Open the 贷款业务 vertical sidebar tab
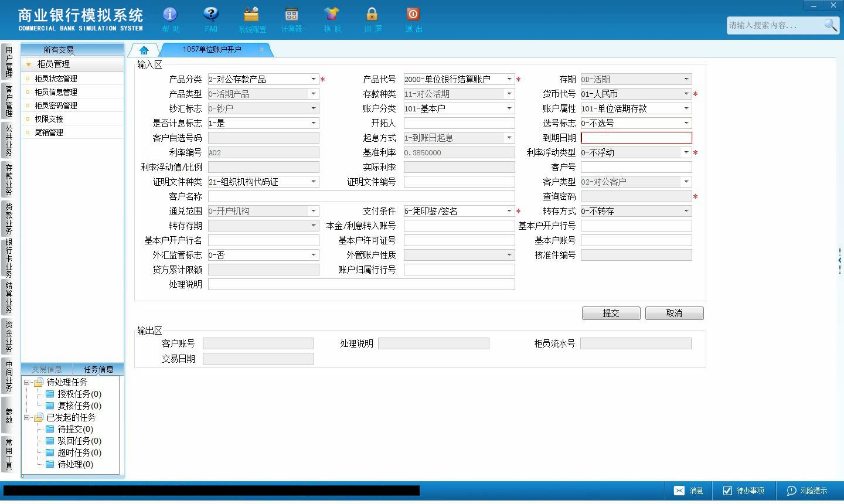 [9, 218]
